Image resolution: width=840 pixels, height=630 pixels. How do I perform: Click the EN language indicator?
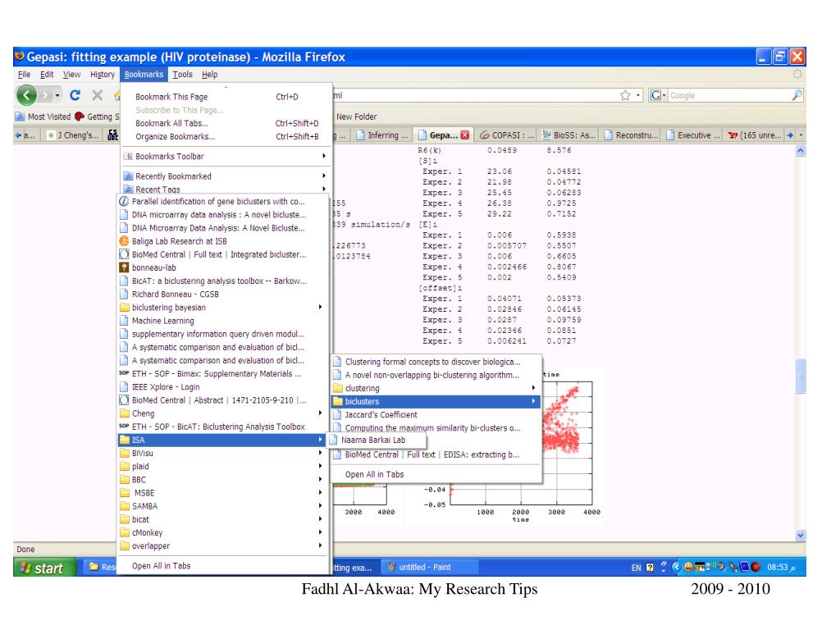636,568
